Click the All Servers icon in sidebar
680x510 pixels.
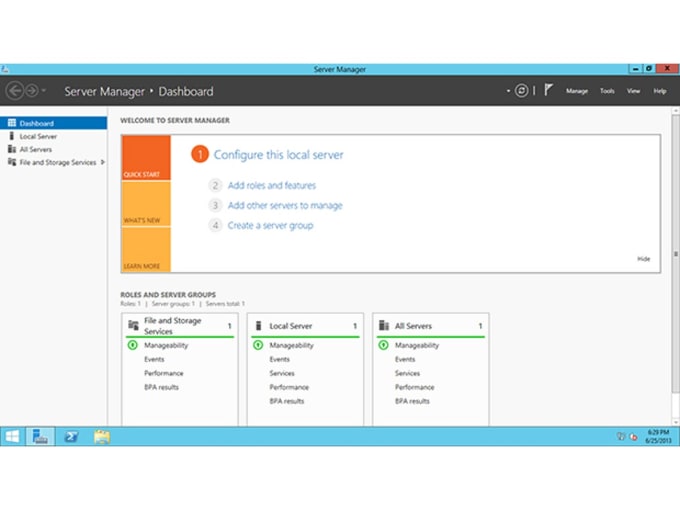[x=12, y=149]
